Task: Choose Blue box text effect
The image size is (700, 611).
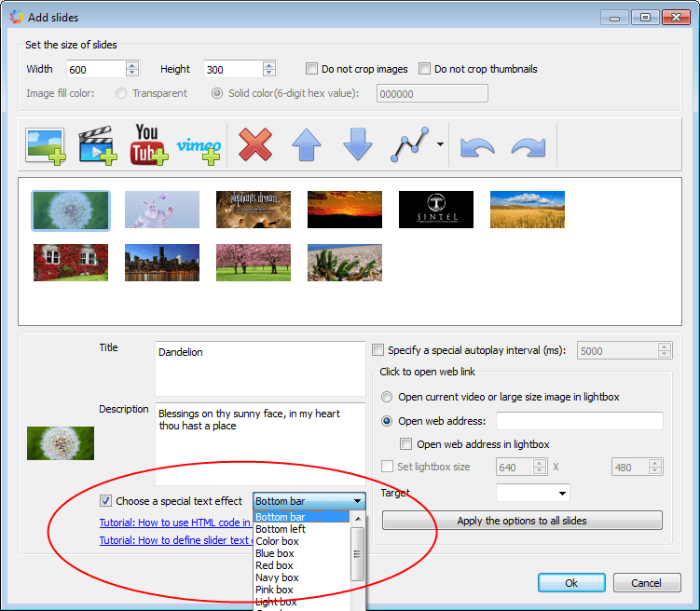Action: 301,553
